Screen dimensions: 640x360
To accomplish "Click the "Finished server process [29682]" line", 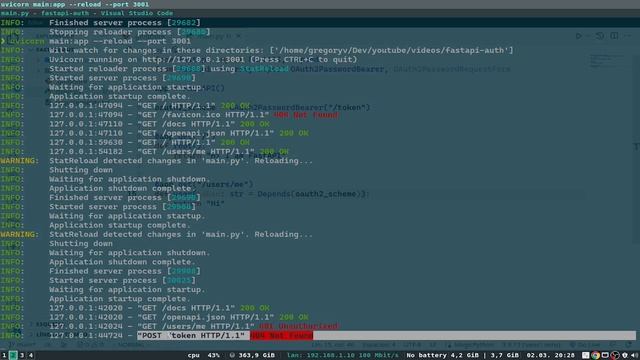I will (x=100, y=23).
